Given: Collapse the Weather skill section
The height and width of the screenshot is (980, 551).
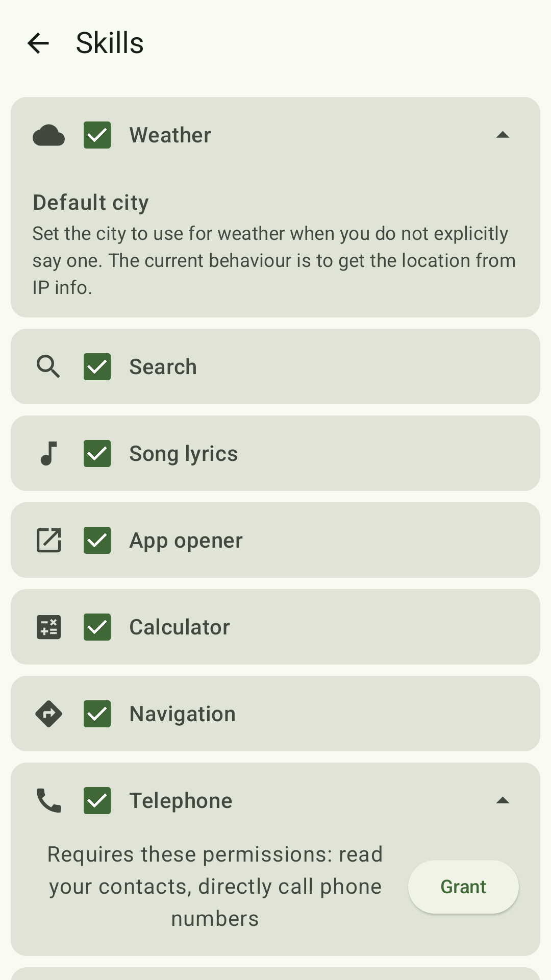Looking at the screenshot, I should point(503,135).
